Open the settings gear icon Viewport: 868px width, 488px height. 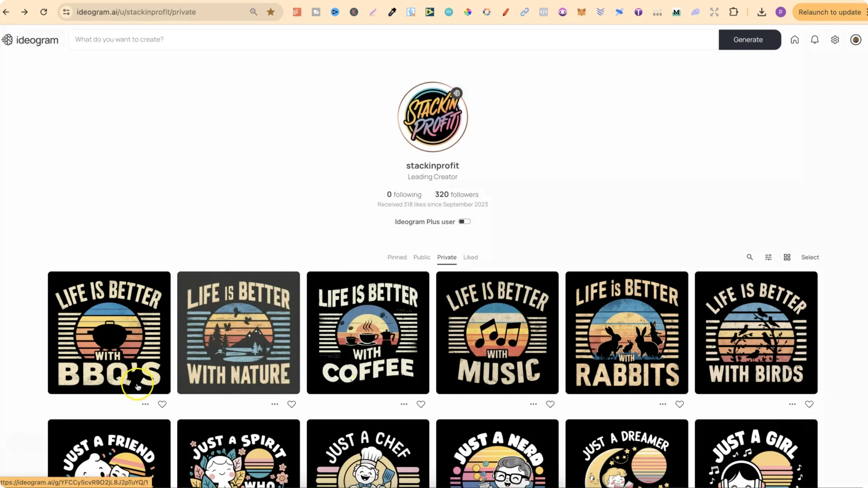pos(835,40)
